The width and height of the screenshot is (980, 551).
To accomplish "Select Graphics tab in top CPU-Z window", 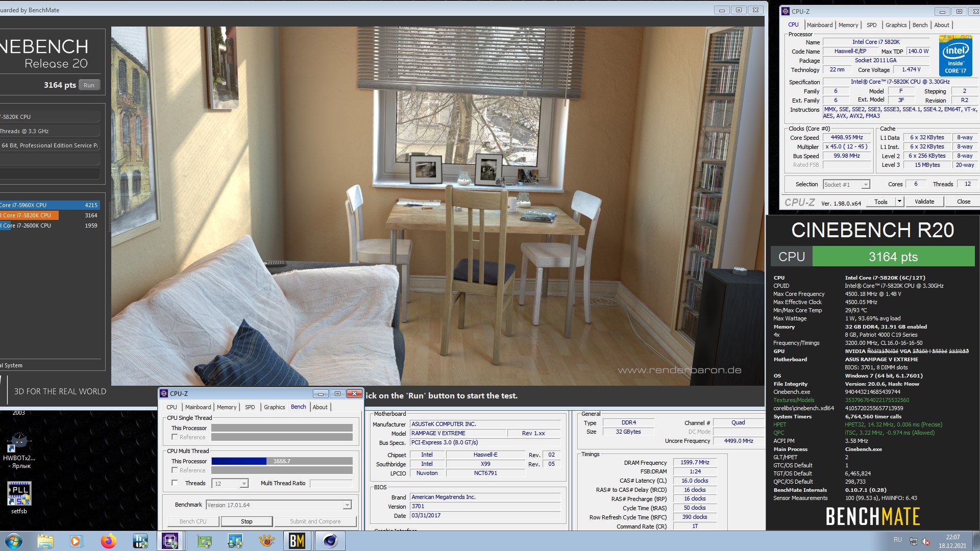I will 896,25.
